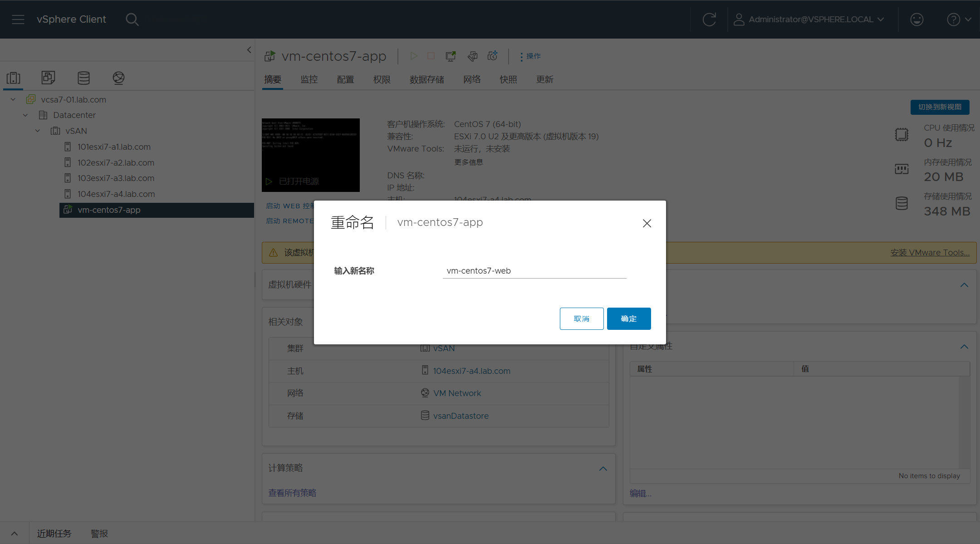980x544 pixels.
Task: Click 取消 in the rename dialog
Action: (582, 319)
